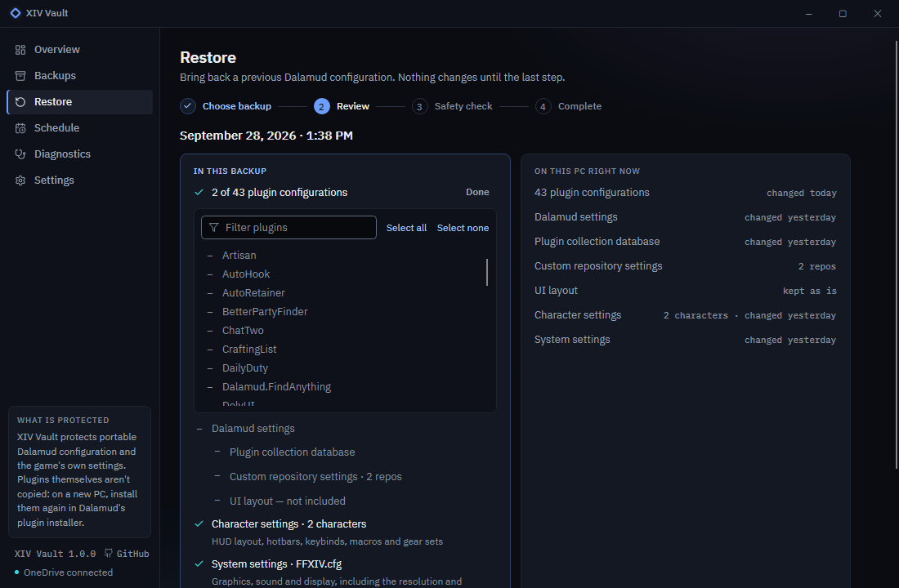Click the '2 repos' value on this PC

click(817, 266)
